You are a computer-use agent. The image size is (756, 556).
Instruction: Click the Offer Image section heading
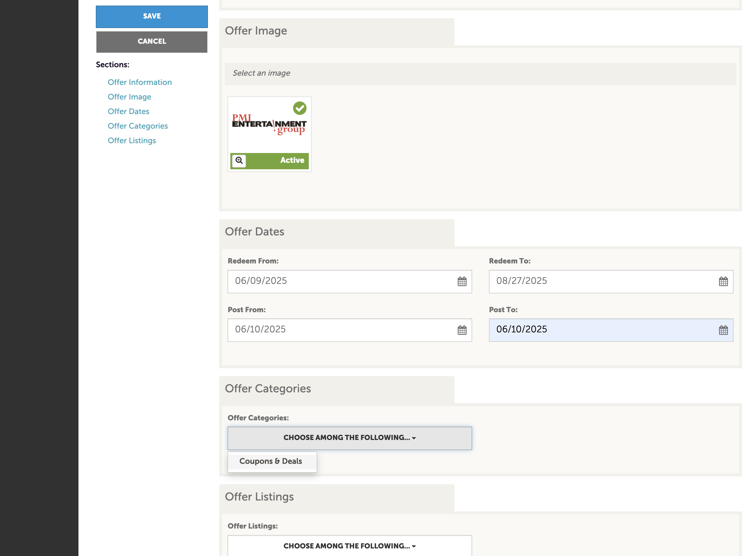[256, 31]
